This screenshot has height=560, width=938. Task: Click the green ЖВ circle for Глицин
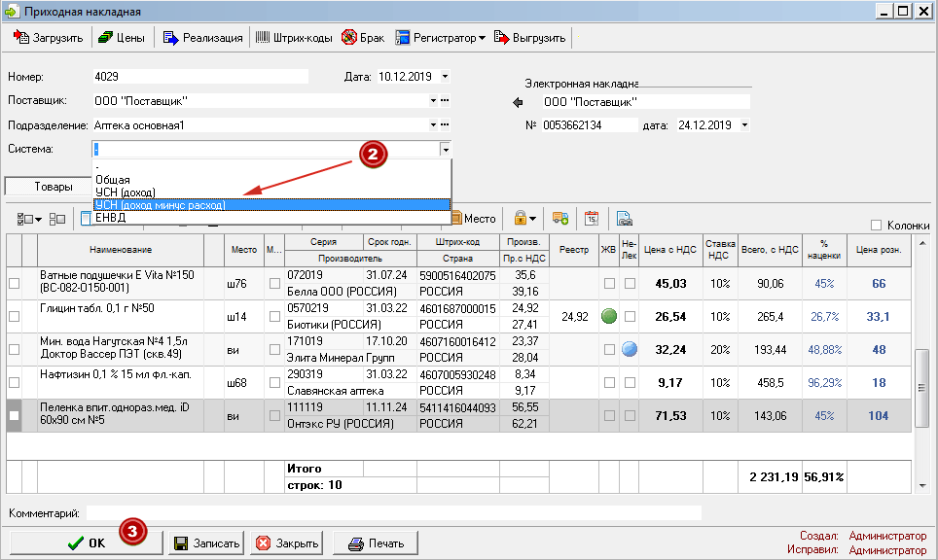pos(609,316)
